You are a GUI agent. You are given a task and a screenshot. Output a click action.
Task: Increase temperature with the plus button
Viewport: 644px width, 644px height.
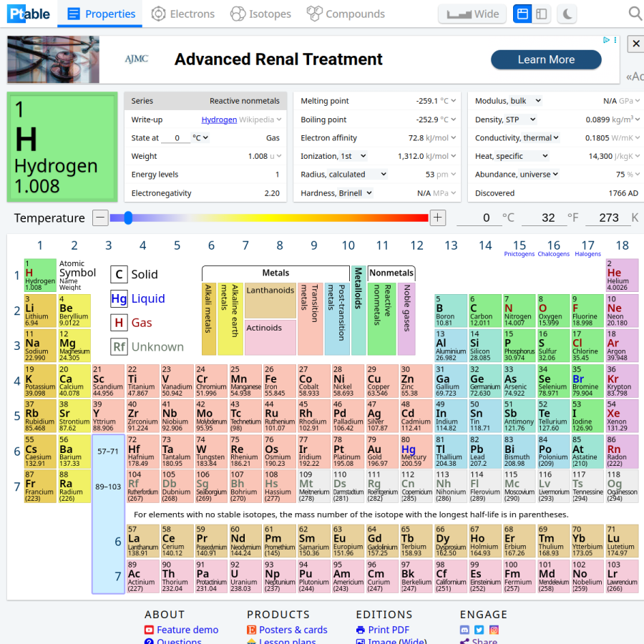point(438,218)
